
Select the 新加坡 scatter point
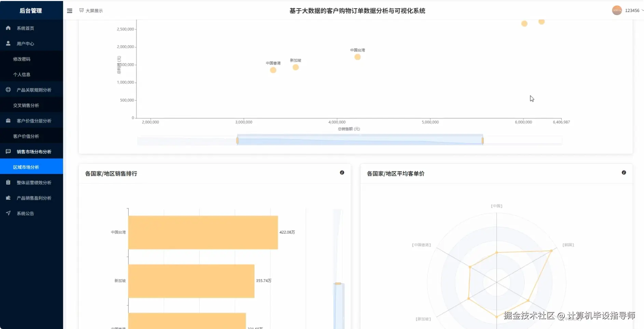(296, 67)
